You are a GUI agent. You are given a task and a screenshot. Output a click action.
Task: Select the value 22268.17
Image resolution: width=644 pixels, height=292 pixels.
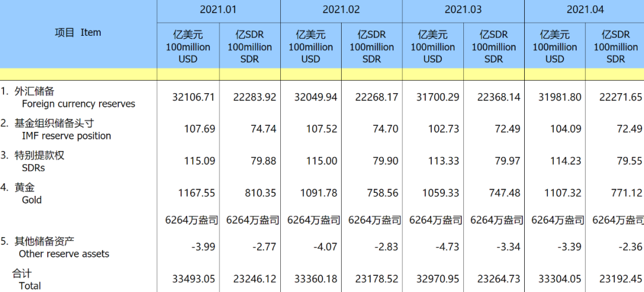(x=377, y=97)
